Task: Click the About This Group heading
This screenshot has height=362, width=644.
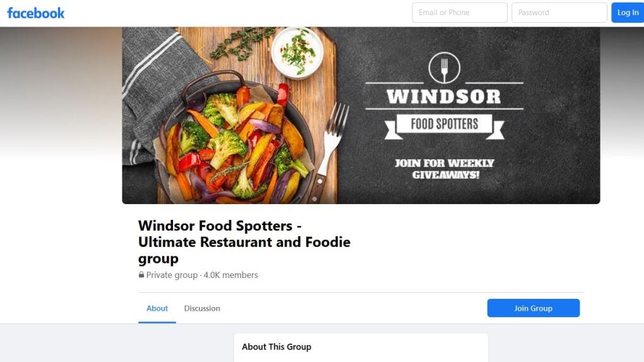Action: coord(277,347)
